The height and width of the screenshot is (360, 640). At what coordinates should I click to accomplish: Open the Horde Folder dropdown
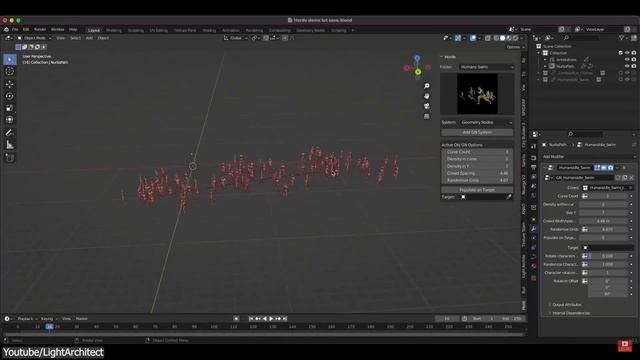point(487,67)
